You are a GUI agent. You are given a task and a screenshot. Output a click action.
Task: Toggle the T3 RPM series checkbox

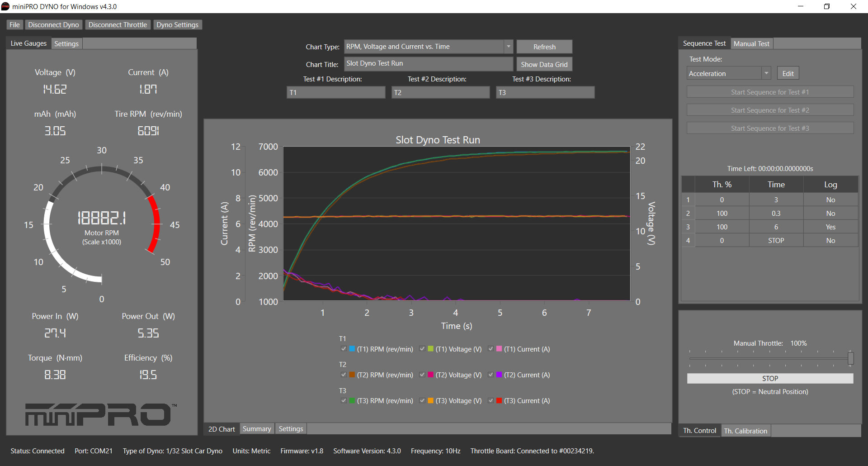[x=344, y=400]
